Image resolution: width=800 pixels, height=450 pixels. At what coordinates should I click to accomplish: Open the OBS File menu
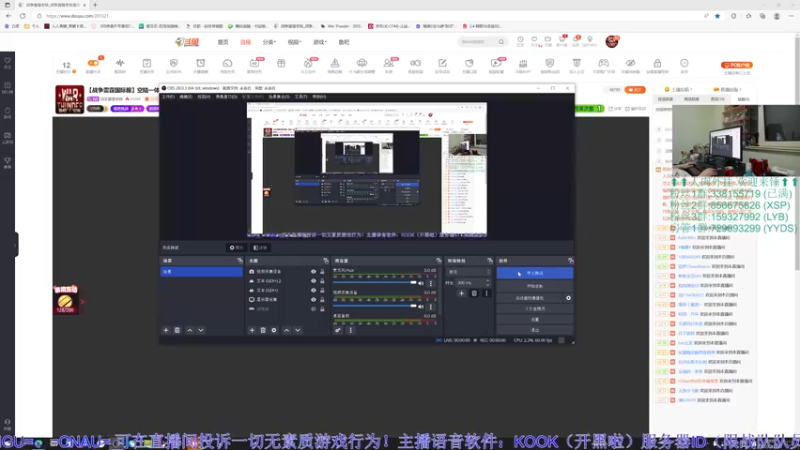169,96
